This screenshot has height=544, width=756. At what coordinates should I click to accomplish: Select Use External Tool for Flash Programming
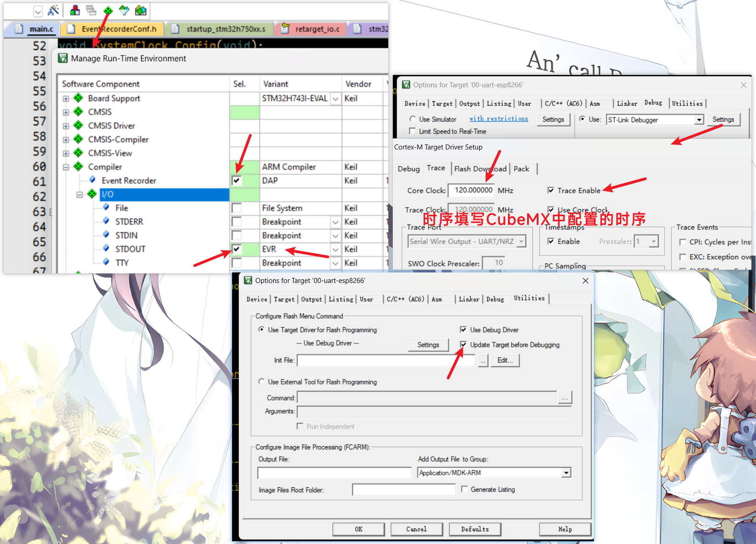coord(261,382)
